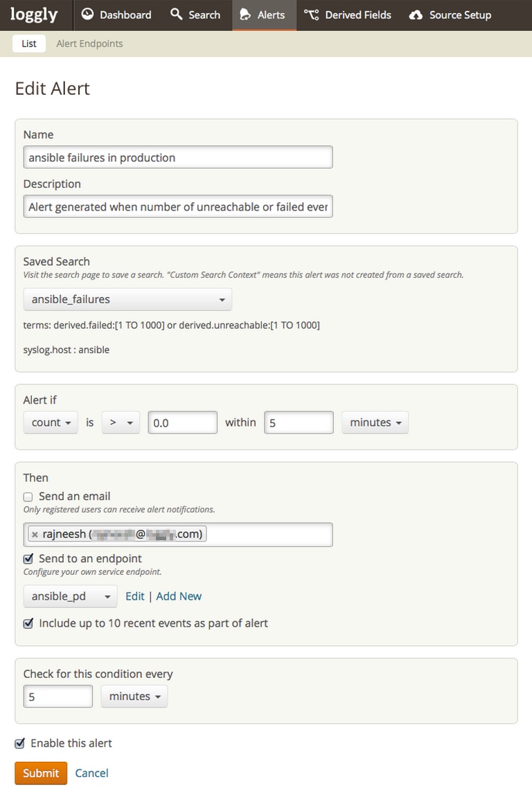Open the ansible_failures saved search dropdown

[127, 300]
